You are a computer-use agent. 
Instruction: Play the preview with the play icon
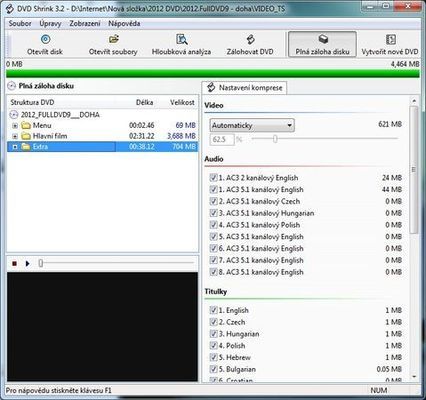click(x=27, y=264)
